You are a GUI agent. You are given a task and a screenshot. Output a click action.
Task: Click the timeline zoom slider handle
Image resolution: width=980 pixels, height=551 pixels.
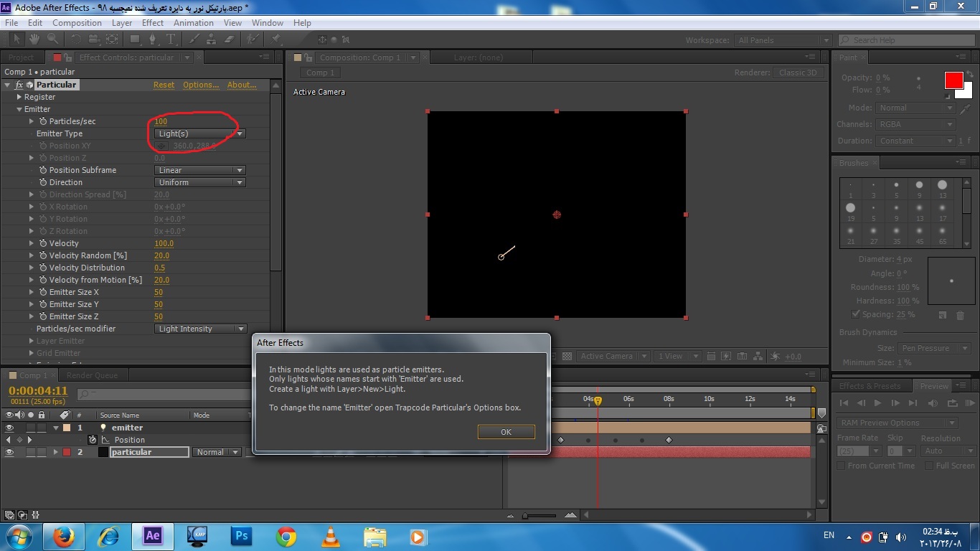526,515
